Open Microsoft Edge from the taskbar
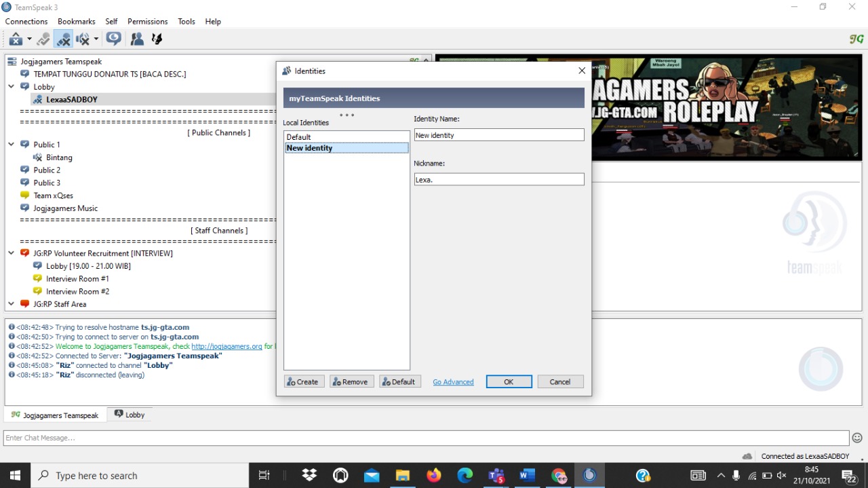Viewport: 868px width, 488px height. coord(465,475)
